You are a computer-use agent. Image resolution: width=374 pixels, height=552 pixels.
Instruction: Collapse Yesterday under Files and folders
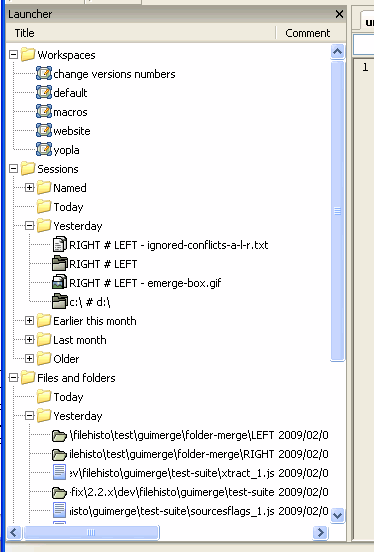(30, 416)
